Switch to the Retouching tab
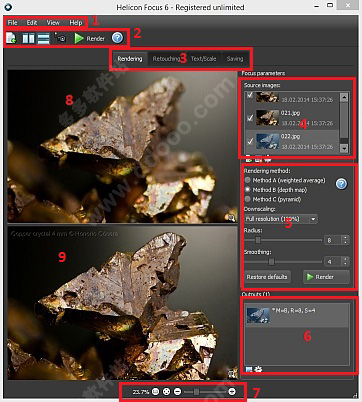Image resolution: width=362 pixels, height=402 pixels. point(166,59)
